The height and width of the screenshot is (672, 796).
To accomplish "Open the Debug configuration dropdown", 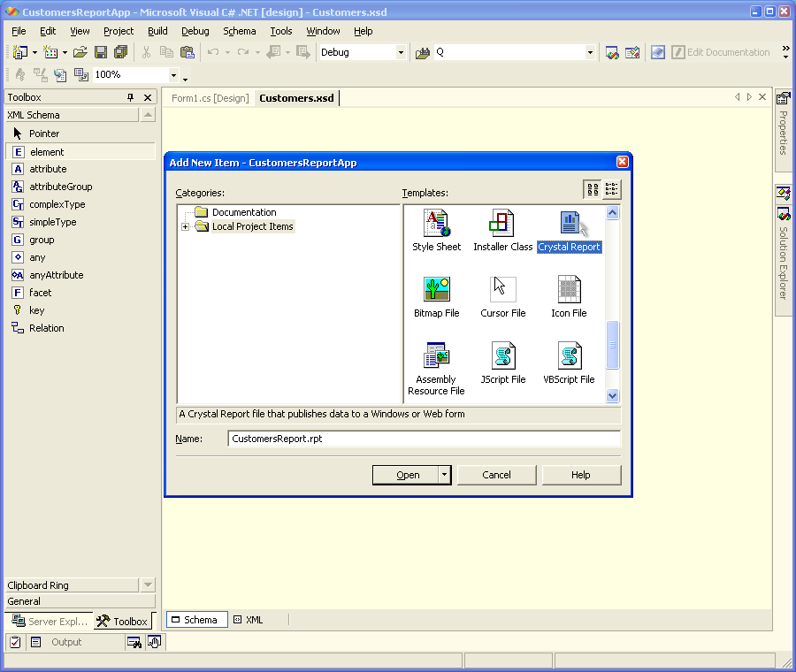I will click(x=400, y=52).
